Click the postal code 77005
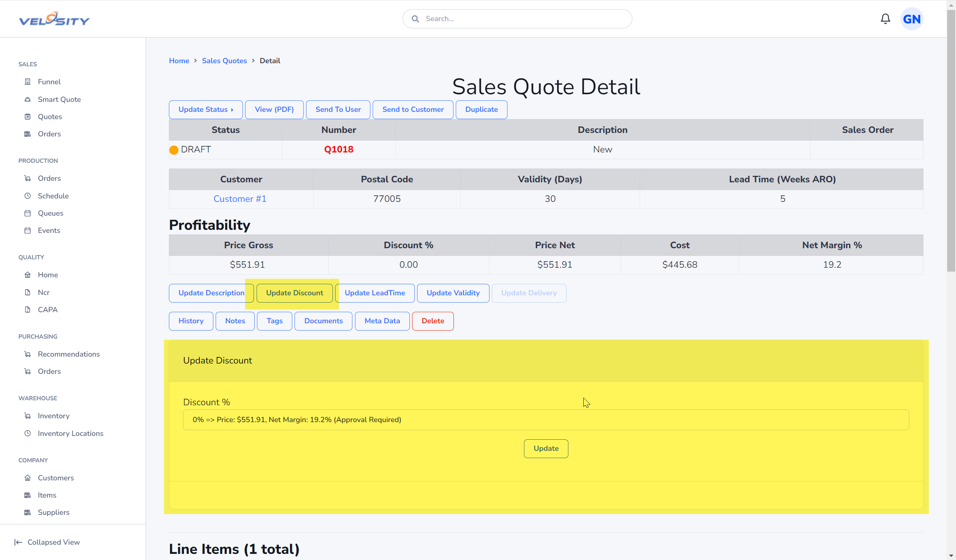956x560 pixels. [x=387, y=199]
